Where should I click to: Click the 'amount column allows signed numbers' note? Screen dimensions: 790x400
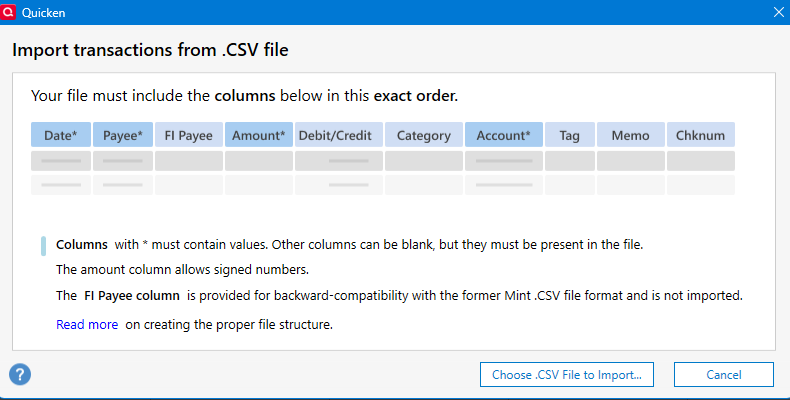(x=182, y=270)
